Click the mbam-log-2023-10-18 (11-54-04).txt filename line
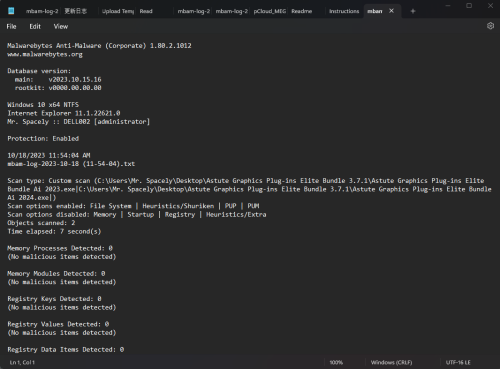 pos(71,164)
